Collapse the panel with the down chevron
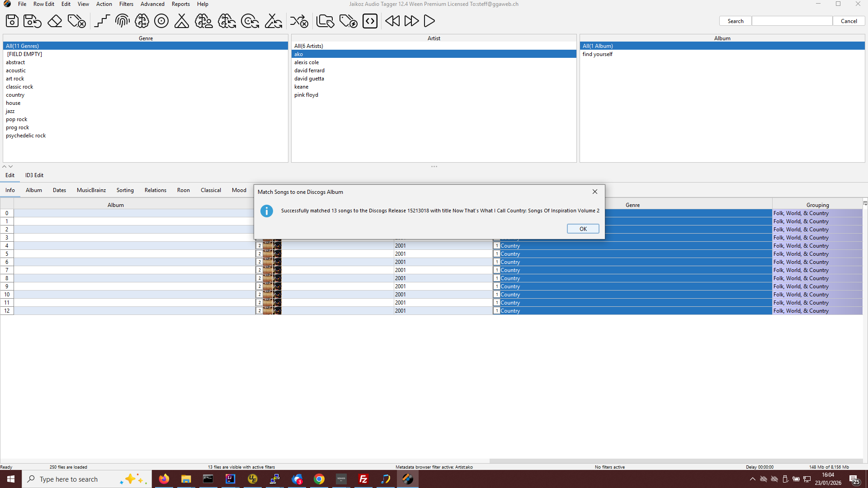This screenshot has width=868, height=488. 11,167
